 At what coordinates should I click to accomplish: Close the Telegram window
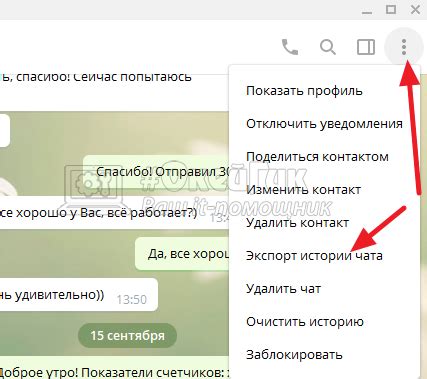415,10
